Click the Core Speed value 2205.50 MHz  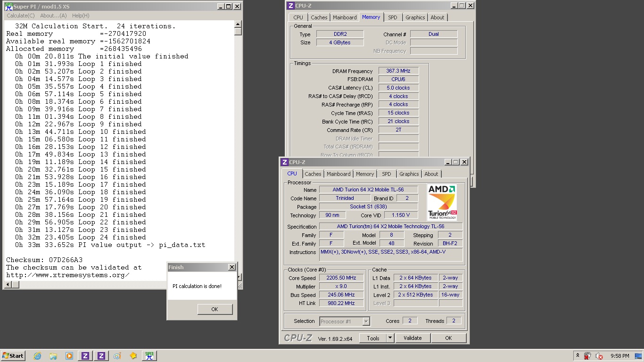pyautogui.click(x=341, y=278)
